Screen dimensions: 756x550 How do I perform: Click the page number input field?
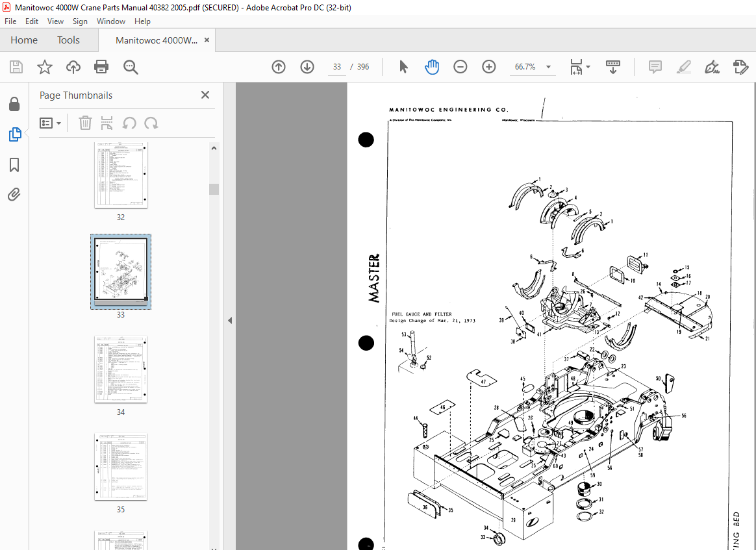pyautogui.click(x=336, y=67)
